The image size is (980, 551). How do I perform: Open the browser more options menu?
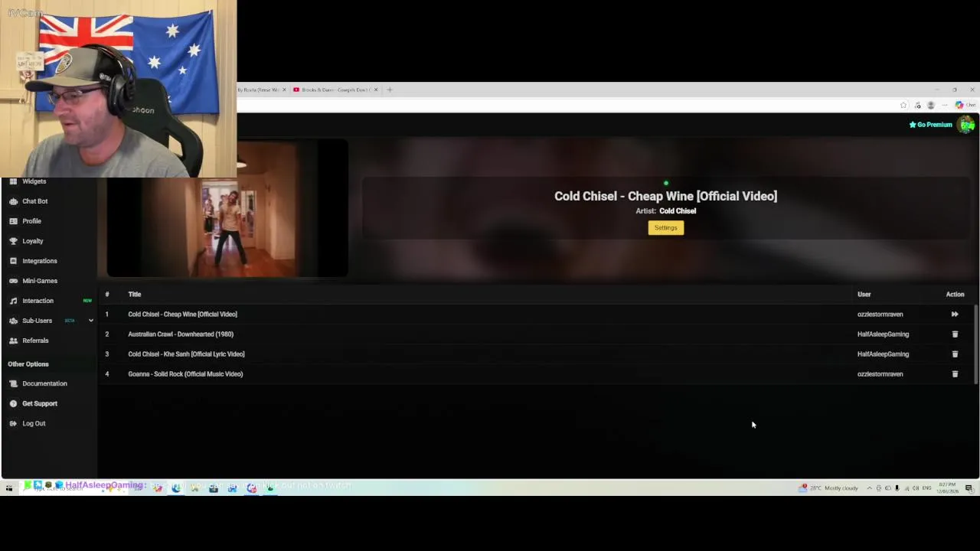pos(945,105)
